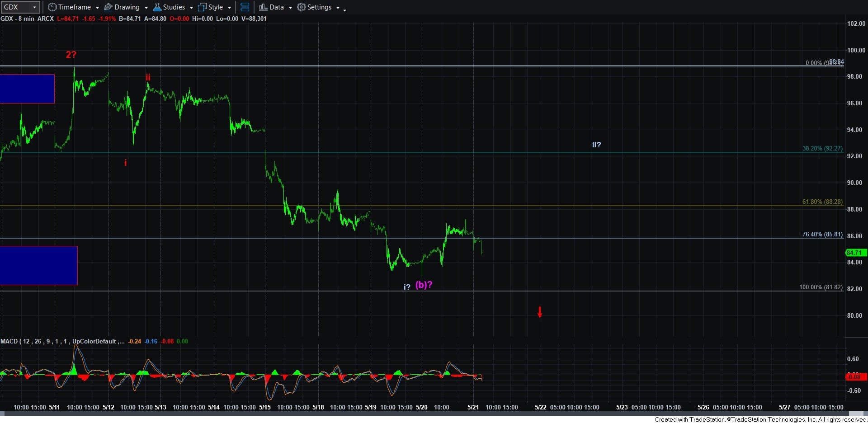Click the Drawing pencil icon
Screen dimensions: 868x423
108,7
